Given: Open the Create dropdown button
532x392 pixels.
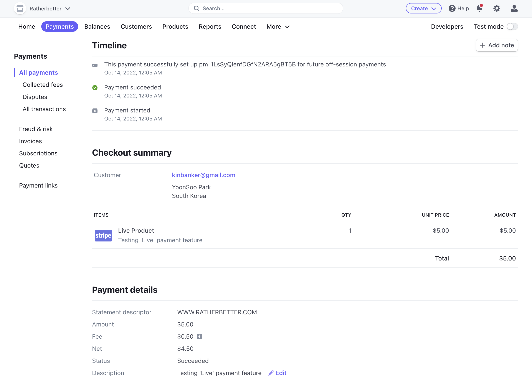Looking at the screenshot, I should (423, 8).
